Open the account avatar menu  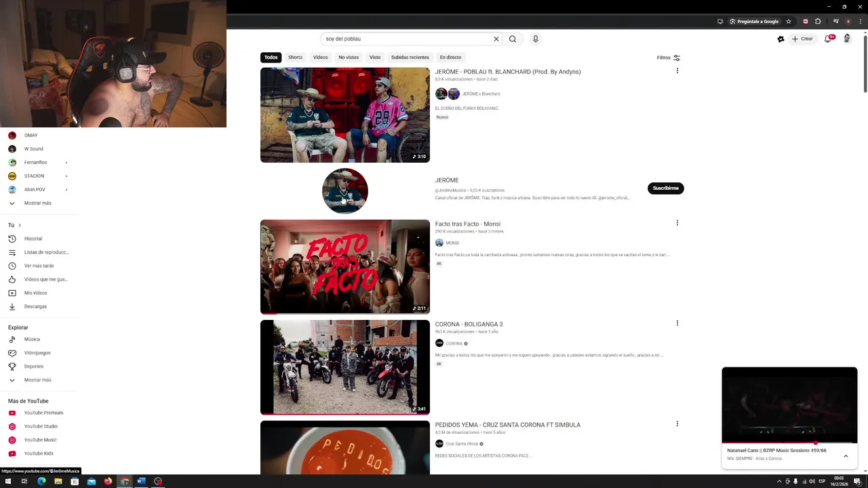click(847, 39)
